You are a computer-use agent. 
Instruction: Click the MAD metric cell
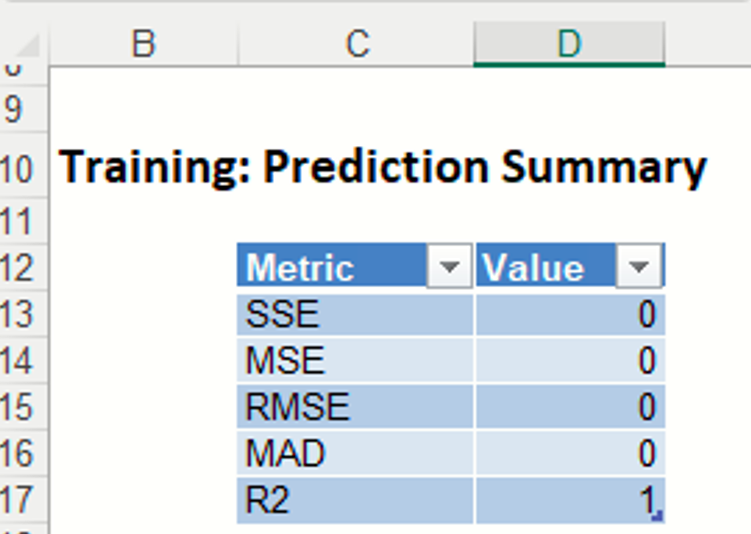(355, 454)
